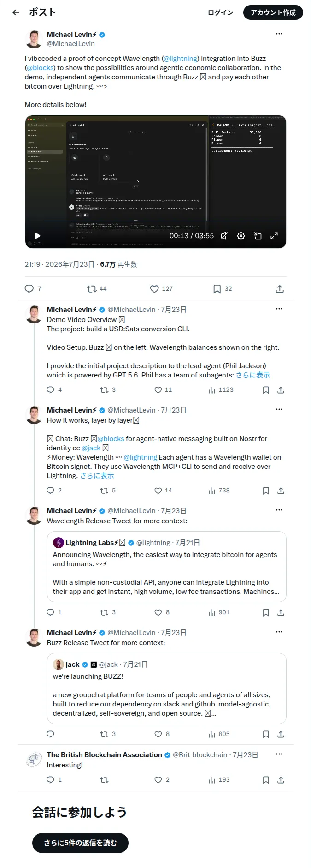Viewport: 311px width, 868px height.
Task: Expand video to fullscreen
Action: tap(274, 236)
